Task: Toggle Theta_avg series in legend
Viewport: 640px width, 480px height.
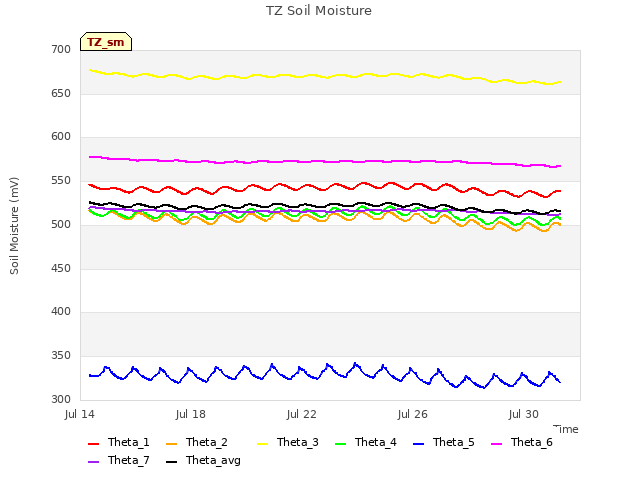Action: [x=203, y=460]
